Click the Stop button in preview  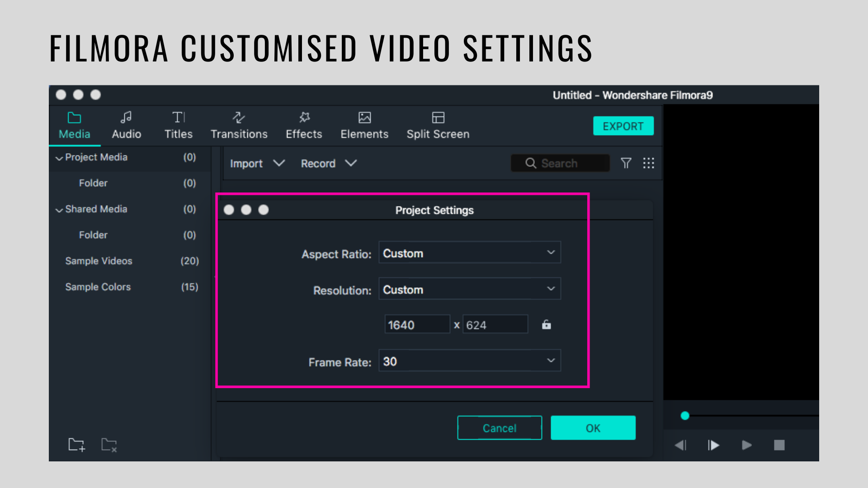779,446
